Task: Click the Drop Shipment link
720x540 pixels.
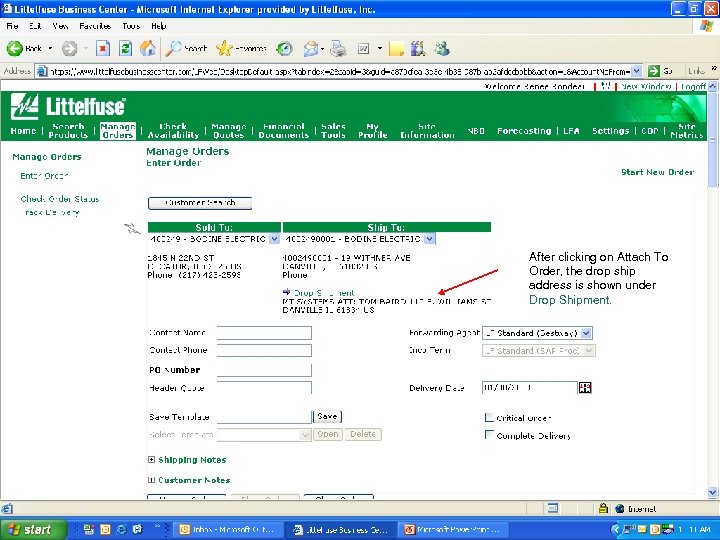Action: point(324,292)
